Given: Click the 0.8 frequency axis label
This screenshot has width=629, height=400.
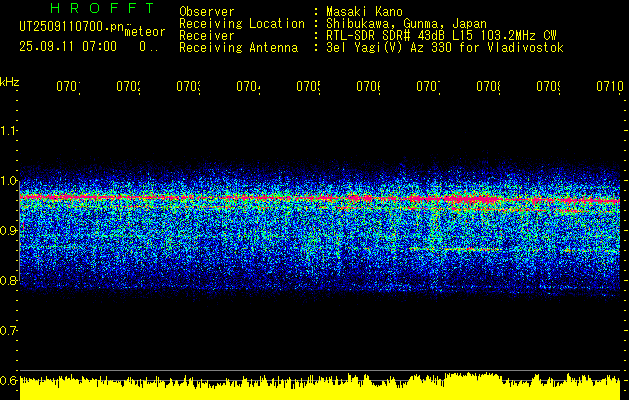Looking at the screenshot, I should (8, 280).
